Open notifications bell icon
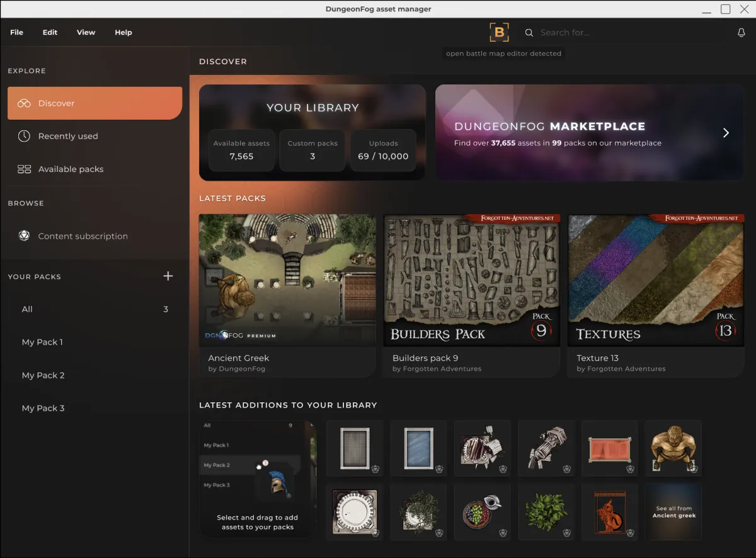Image resolution: width=756 pixels, height=558 pixels. click(x=742, y=33)
